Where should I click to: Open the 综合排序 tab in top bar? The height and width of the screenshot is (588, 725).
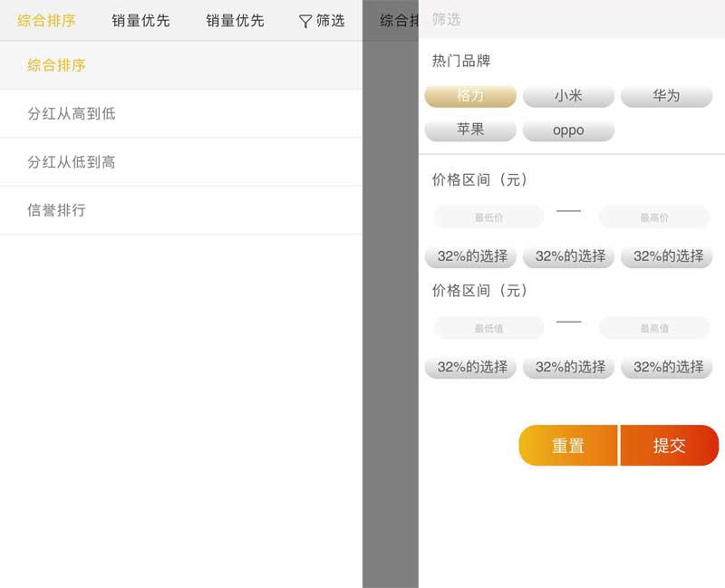(x=46, y=20)
